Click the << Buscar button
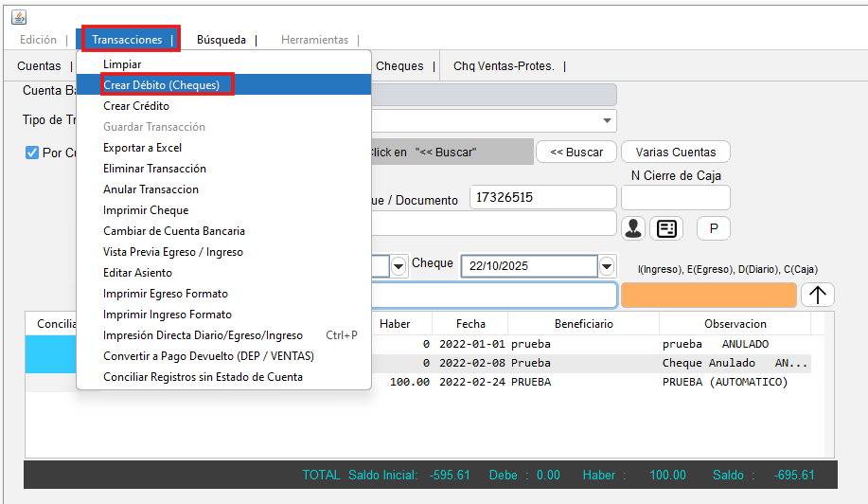868x504 pixels. [x=576, y=152]
